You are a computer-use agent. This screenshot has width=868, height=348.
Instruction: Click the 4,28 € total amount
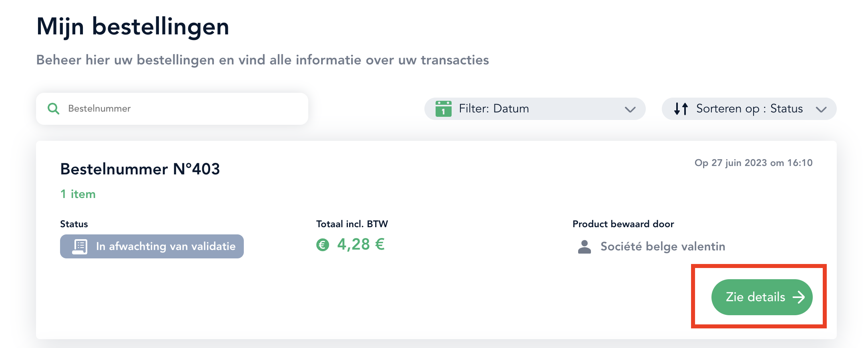point(361,244)
